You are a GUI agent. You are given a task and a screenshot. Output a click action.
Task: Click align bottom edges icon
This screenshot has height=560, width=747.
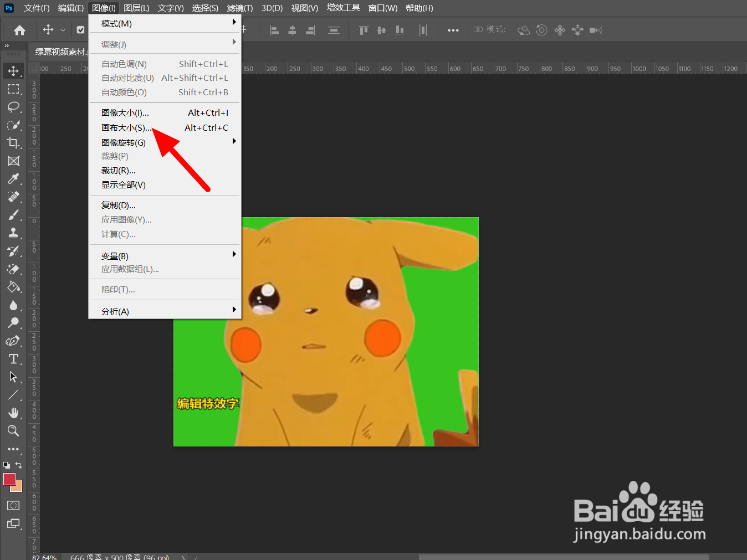[x=400, y=30]
